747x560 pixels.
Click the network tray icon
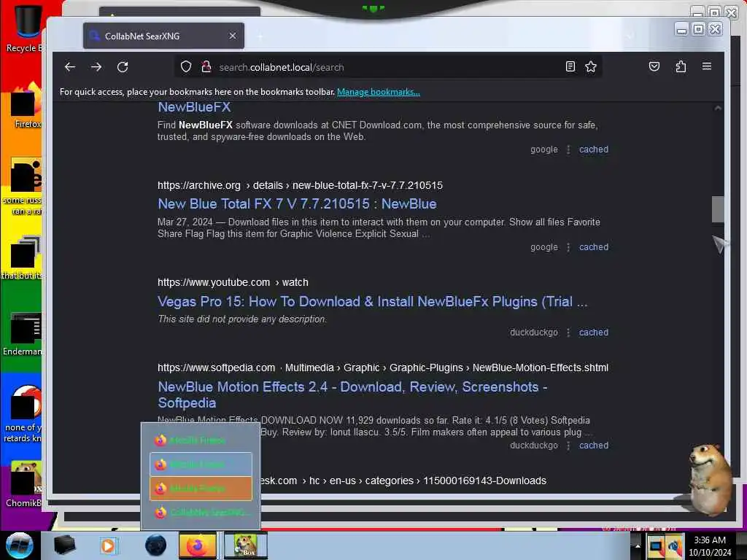point(675,546)
